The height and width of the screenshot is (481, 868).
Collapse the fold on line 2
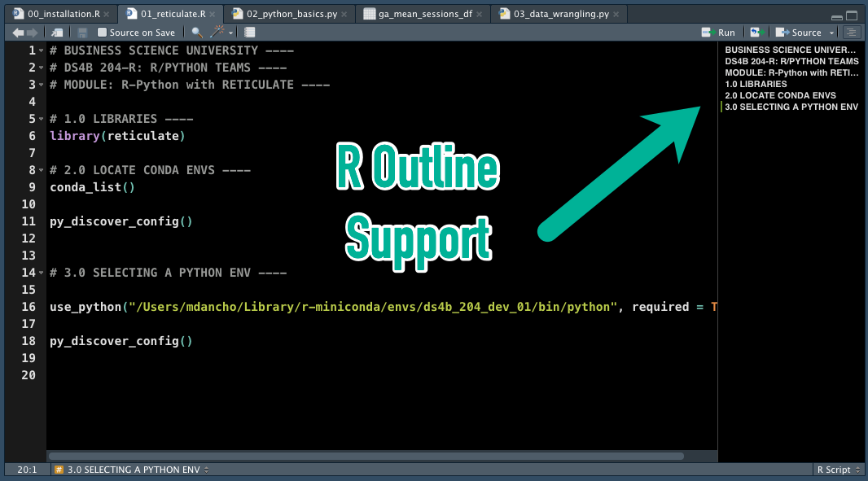pos(41,68)
